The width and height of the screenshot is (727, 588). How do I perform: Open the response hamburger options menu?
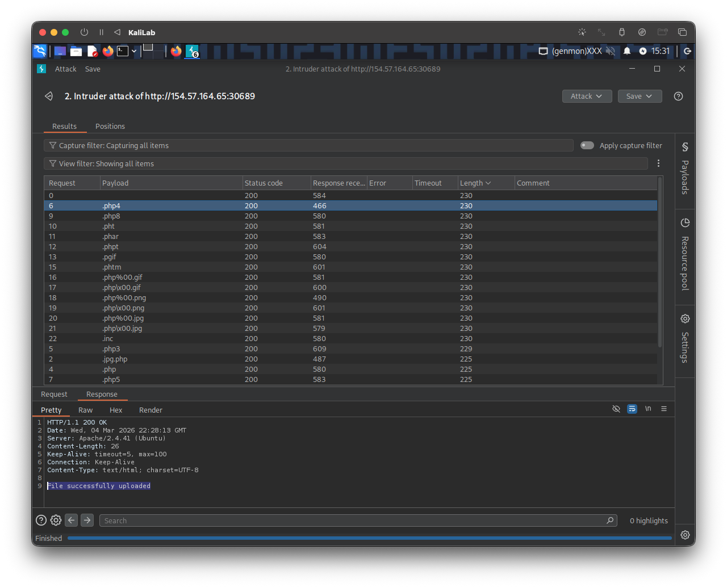(x=664, y=409)
